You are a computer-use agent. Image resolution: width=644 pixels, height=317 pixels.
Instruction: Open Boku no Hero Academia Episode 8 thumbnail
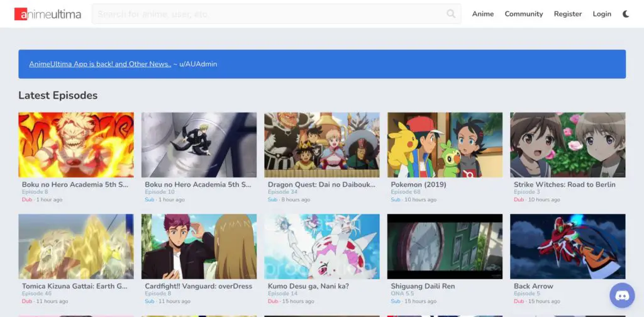pyautogui.click(x=76, y=145)
